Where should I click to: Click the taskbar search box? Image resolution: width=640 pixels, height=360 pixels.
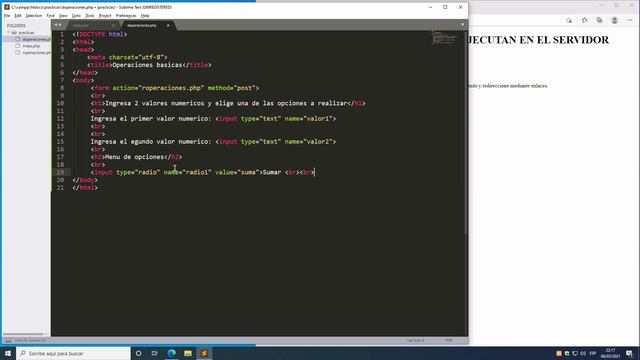[73, 353]
